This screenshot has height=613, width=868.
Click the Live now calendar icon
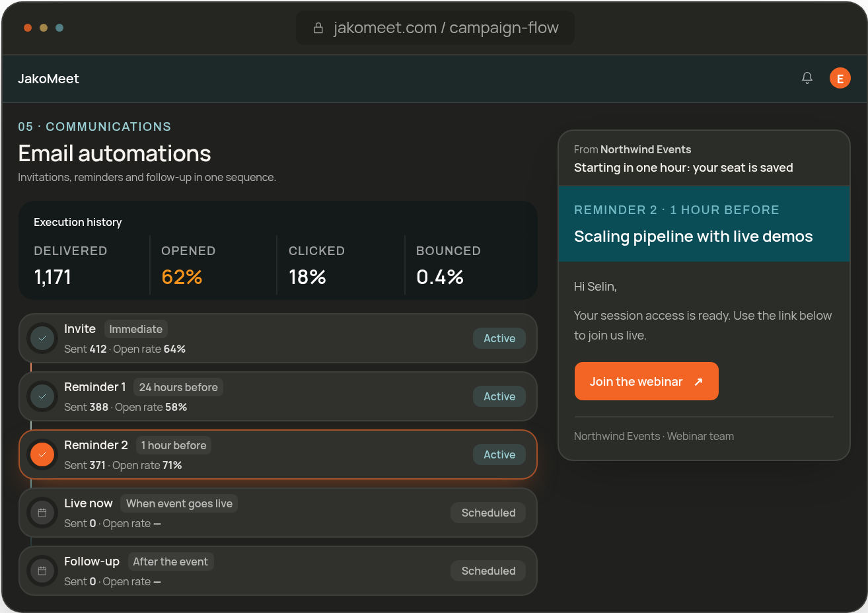point(42,513)
